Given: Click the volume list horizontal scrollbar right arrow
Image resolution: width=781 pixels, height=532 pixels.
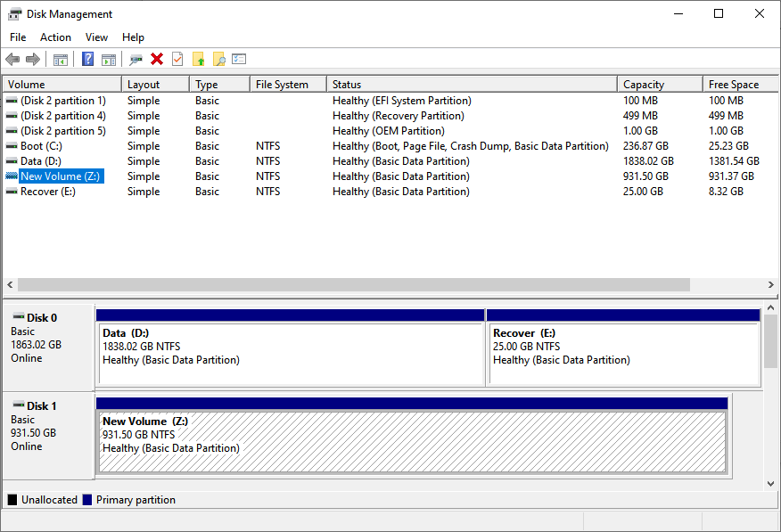Looking at the screenshot, I should 771,285.
